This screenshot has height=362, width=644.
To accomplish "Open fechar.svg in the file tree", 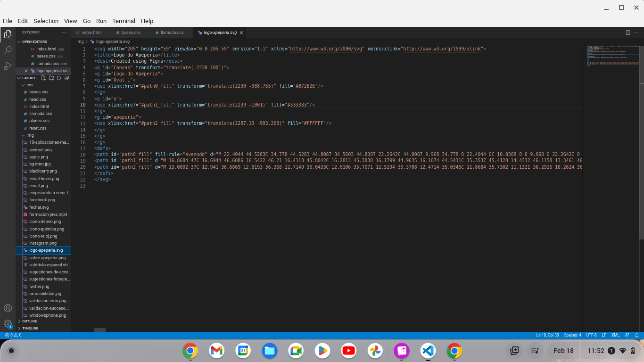I will tap(39, 207).
